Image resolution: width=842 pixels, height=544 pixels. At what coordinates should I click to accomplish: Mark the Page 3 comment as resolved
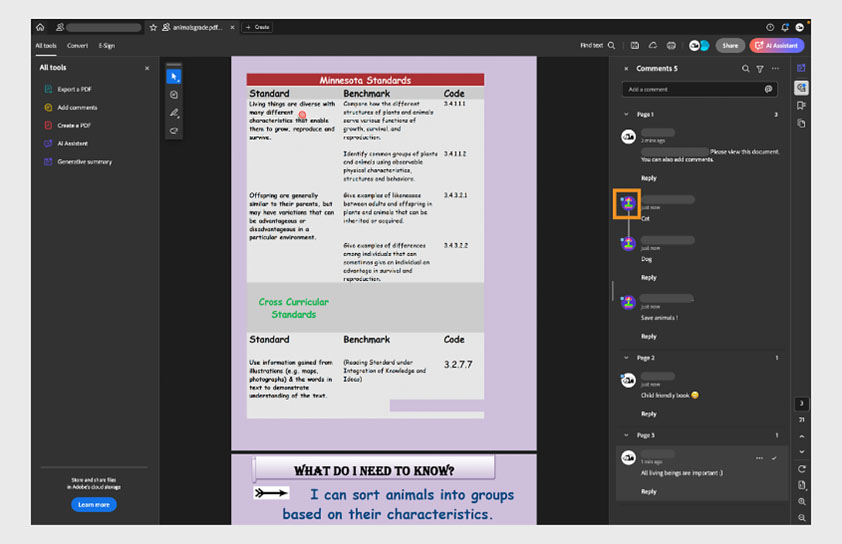tap(774, 458)
